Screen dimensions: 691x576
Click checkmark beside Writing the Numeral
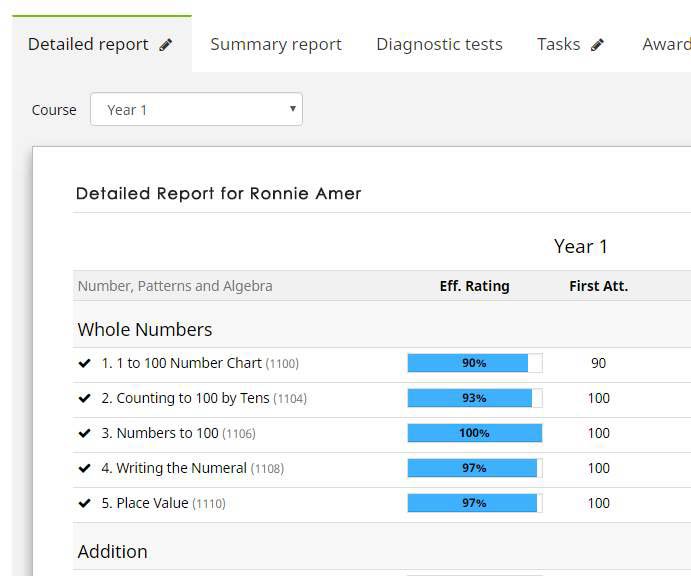pos(85,469)
